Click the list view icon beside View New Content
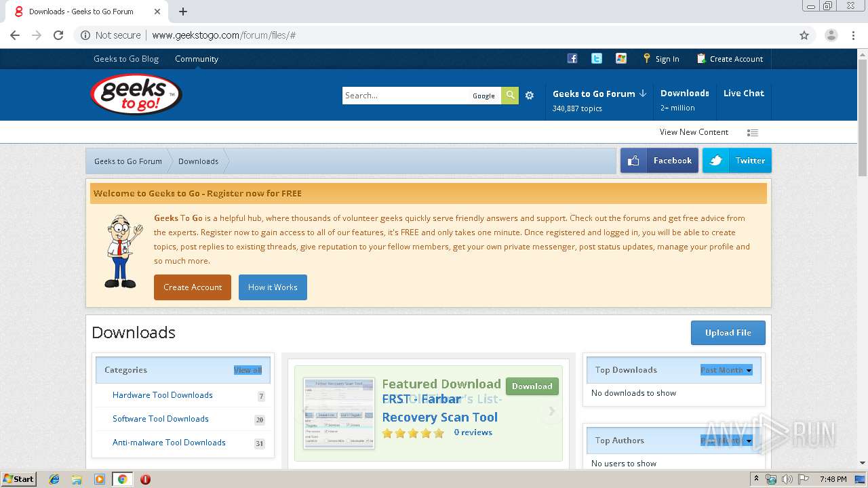868x488 pixels. coord(753,133)
